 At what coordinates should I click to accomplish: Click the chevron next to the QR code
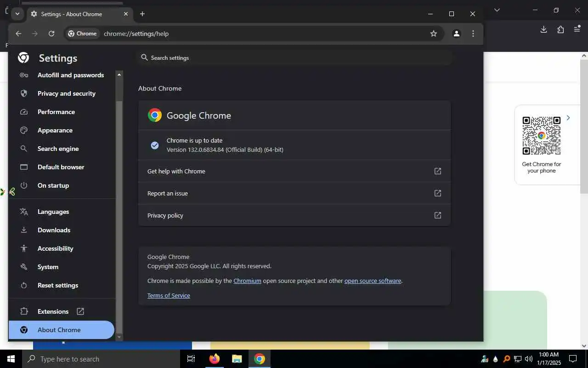pyautogui.click(x=568, y=118)
